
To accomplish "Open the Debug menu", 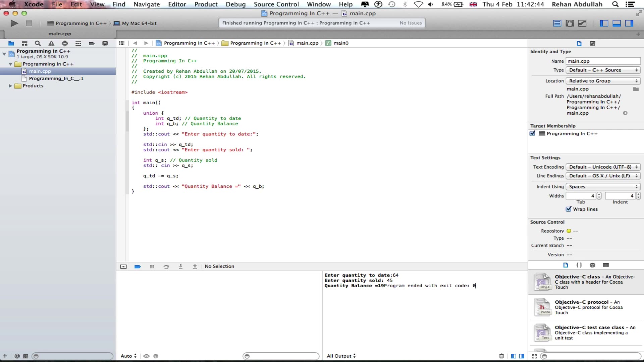I will [x=235, y=4].
